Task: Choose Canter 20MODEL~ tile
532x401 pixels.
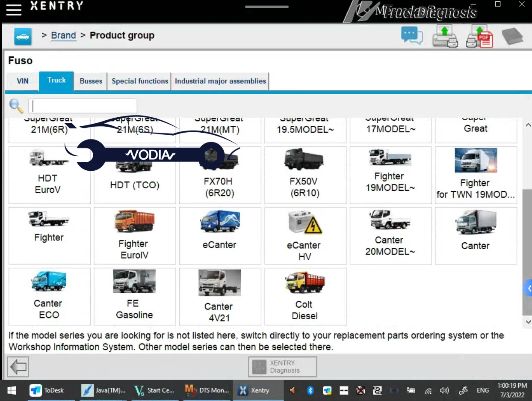Action: pyautogui.click(x=390, y=236)
